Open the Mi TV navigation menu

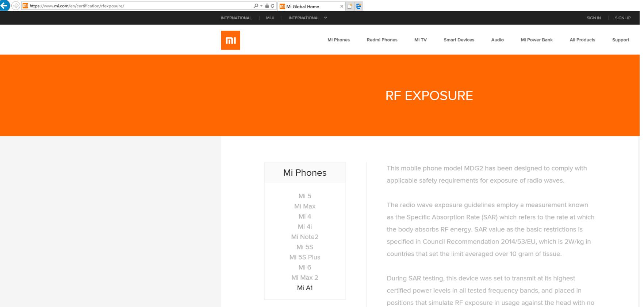click(x=421, y=40)
